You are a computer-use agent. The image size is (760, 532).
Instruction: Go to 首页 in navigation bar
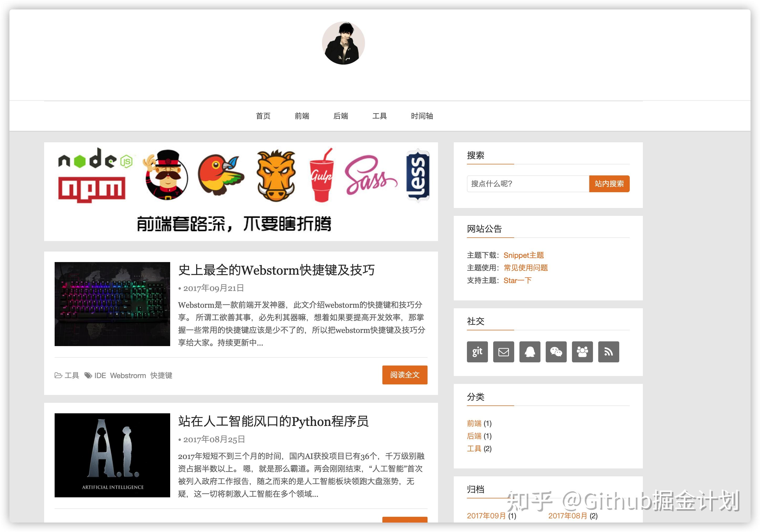263,116
